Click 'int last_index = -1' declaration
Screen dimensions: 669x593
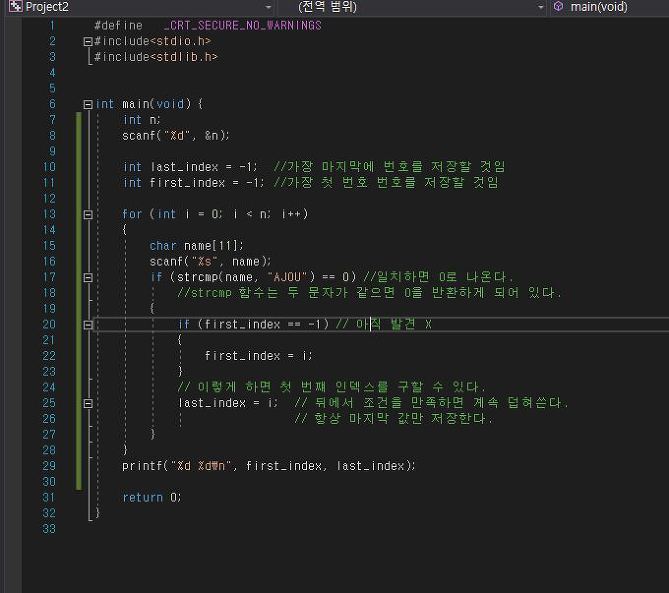pyautogui.click(x=190, y=167)
